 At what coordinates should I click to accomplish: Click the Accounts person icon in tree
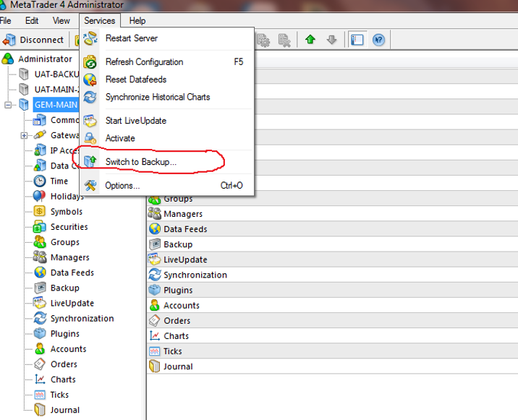click(x=40, y=348)
